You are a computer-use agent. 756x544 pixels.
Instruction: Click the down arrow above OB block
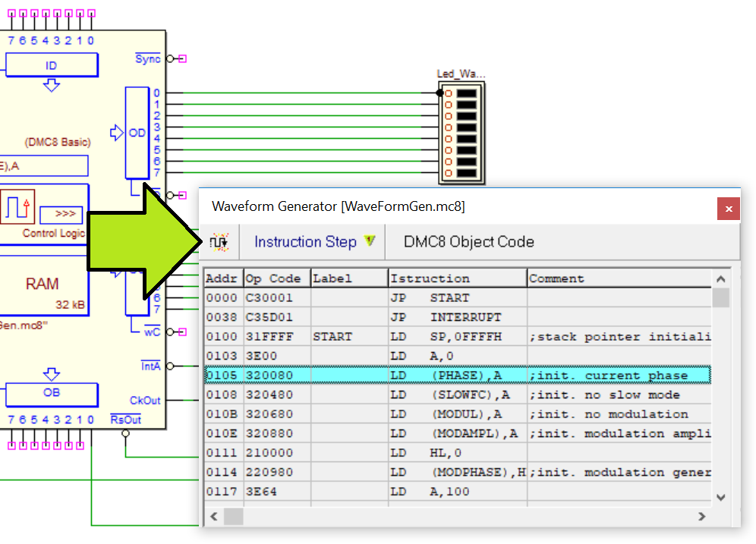[52, 374]
